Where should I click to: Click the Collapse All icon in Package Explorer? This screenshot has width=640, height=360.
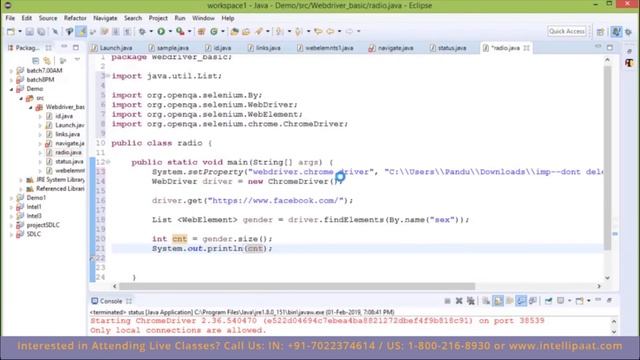36,61
